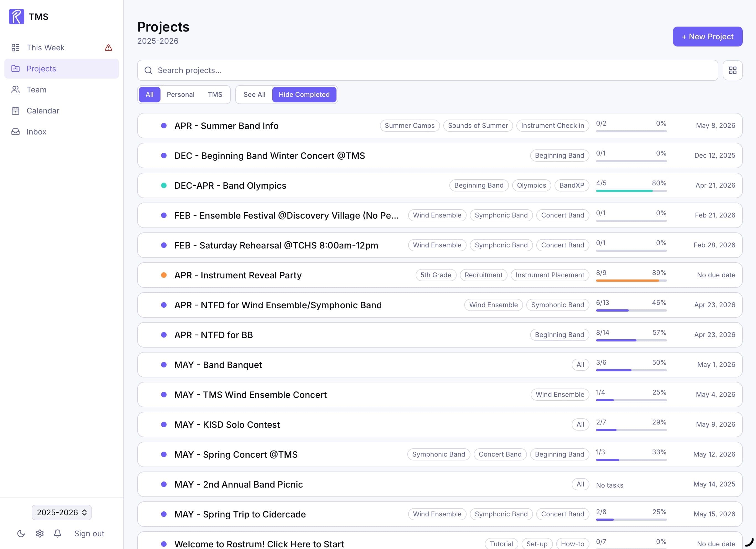Open settings gear icon

40,533
